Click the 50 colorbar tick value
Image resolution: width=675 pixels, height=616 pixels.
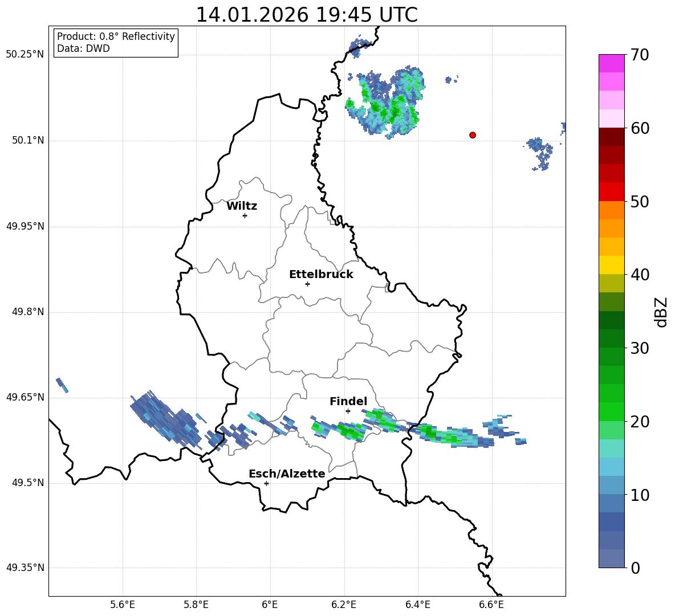640,201
